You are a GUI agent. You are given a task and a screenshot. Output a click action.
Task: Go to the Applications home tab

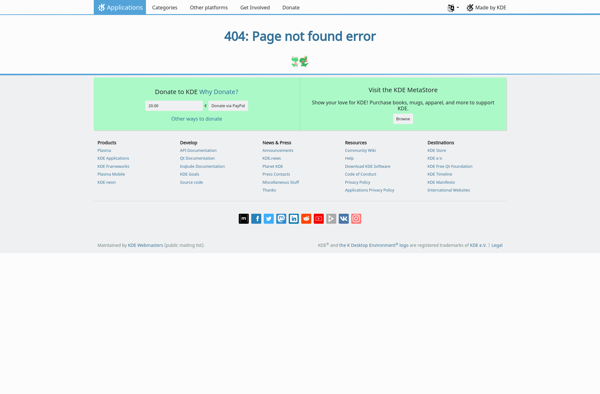pyautogui.click(x=120, y=7)
